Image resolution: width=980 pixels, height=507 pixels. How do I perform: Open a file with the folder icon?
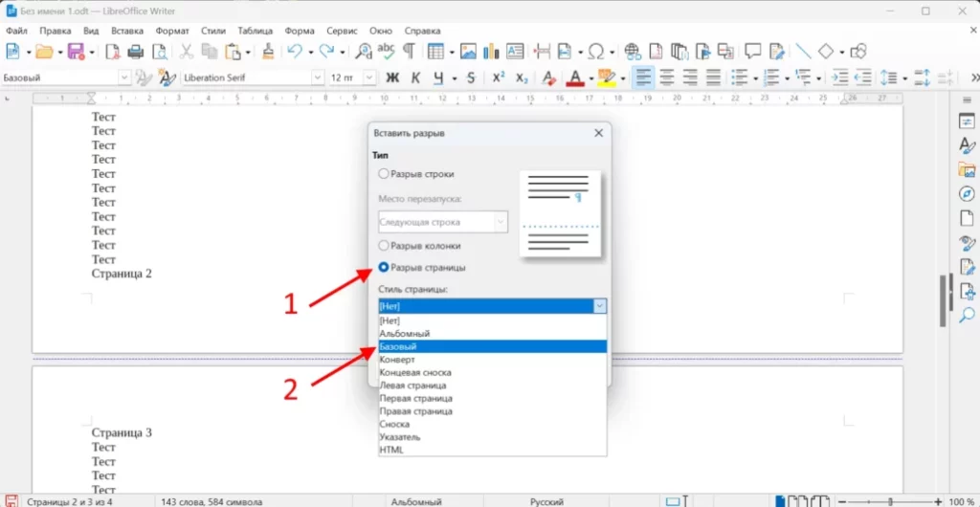44,52
